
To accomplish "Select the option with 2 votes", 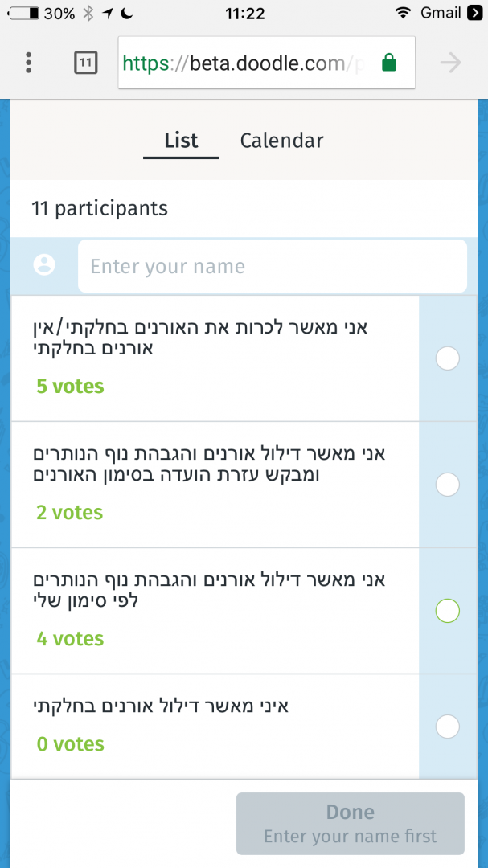I will click(x=447, y=485).
